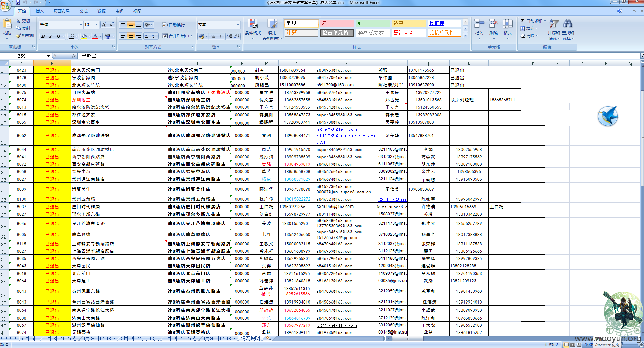This screenshot has height=348, width=644.
Task: Expand the Merge and Center dropdown arrow
Action: pyautogui.click(x=191, y=36)
